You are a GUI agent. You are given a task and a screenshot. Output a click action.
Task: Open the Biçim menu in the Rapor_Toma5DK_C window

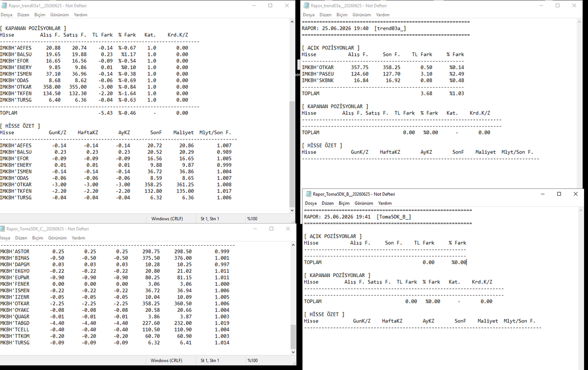(x=38, y=238)
